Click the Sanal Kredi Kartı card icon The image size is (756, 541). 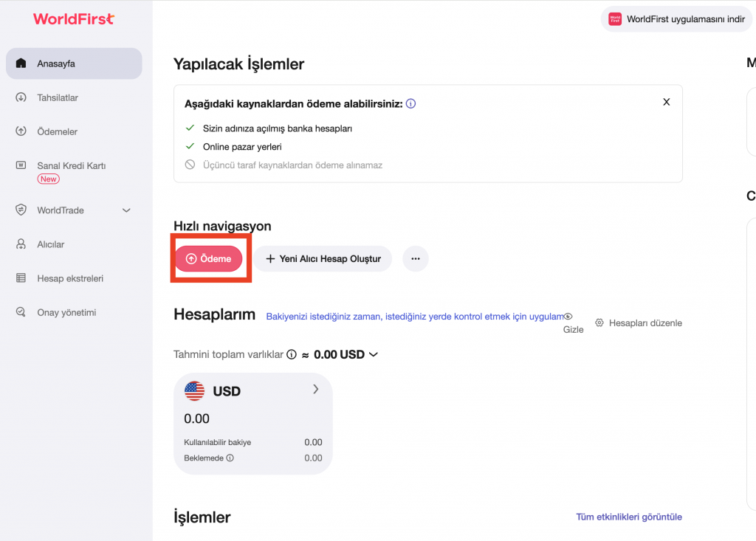(x=21, y=165)
